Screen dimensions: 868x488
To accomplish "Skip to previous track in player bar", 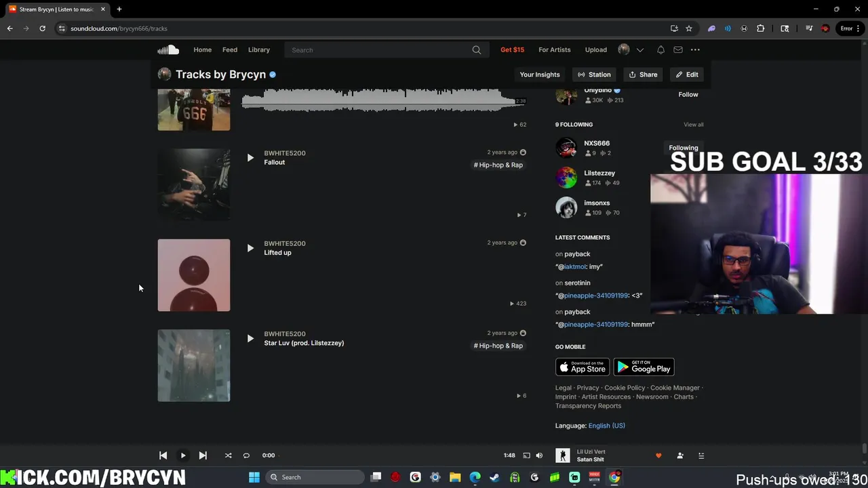I will (163, 455).
